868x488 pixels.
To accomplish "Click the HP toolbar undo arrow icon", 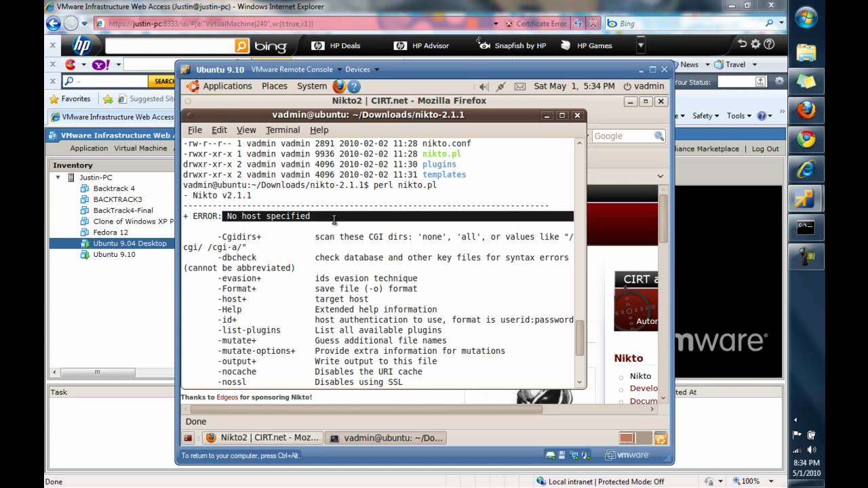I will click(x=743, y=44).
